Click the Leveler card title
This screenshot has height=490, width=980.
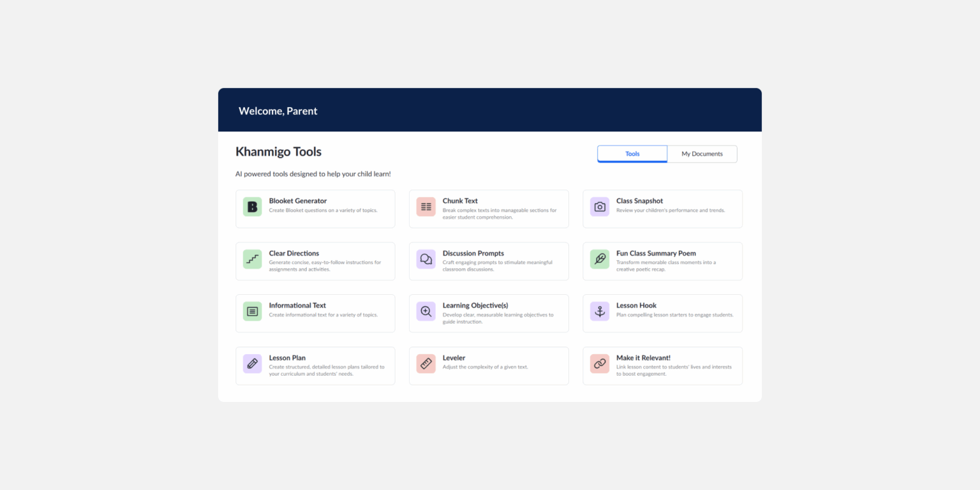[x=454, y=358]
